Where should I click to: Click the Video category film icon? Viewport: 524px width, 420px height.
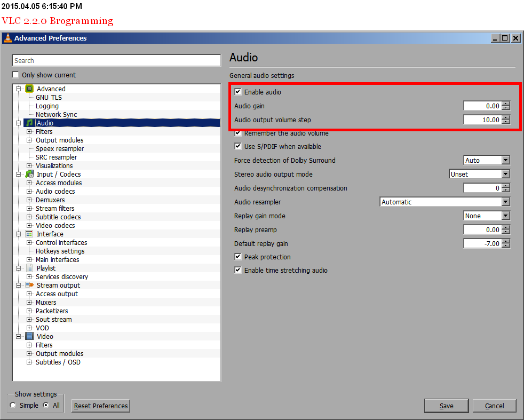(x=29, y=336)
